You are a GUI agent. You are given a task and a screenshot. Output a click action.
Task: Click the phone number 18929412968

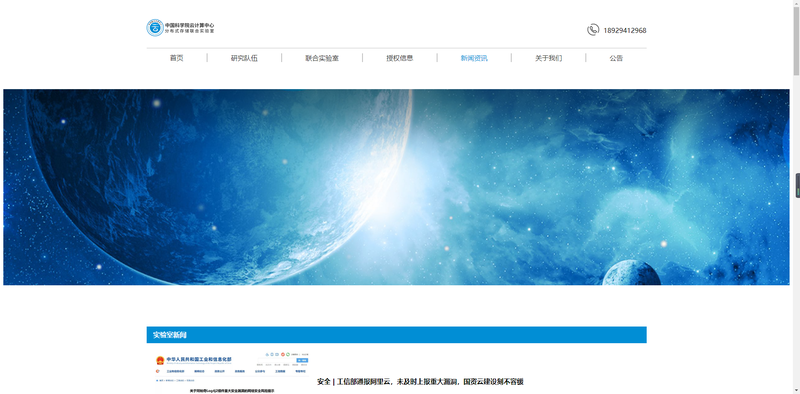coord(624,31)
